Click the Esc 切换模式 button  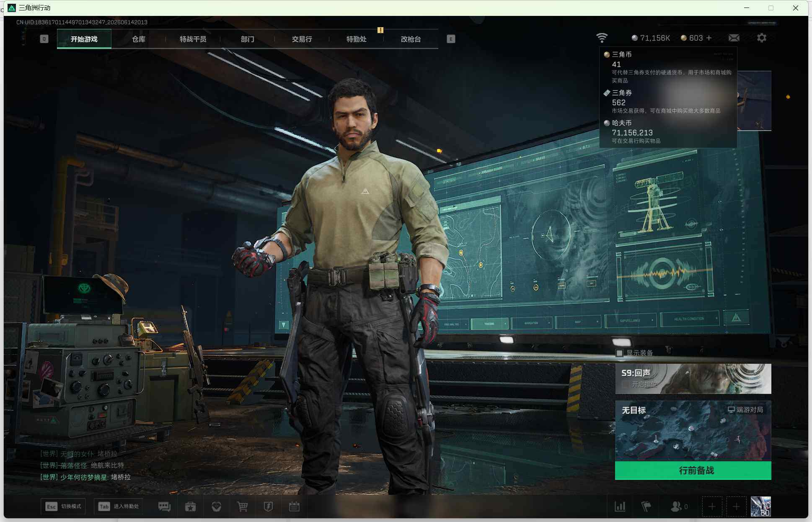pos(63,507)
